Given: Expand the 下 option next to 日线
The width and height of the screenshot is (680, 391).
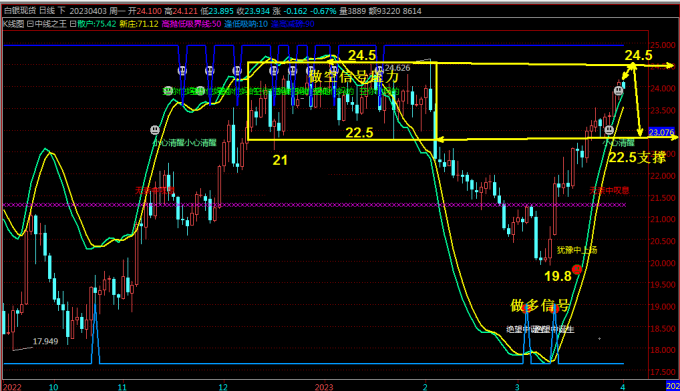Looking at the screenshot, I should tap(62, 11).
